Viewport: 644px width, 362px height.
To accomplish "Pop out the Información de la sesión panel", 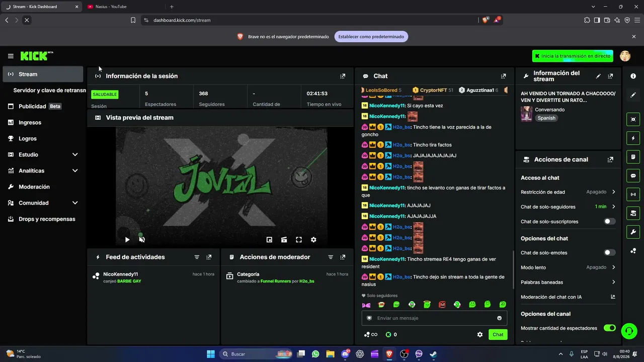I will click(x=343, y=76).
